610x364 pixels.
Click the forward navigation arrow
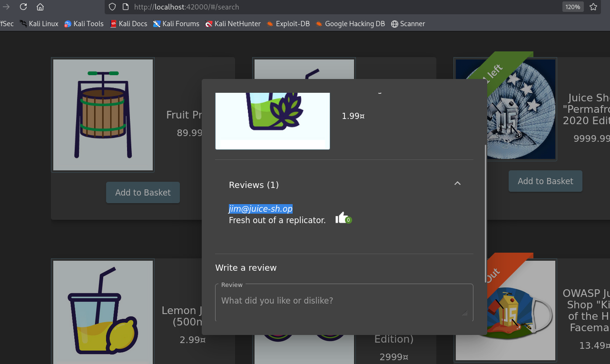coord(6,7)
